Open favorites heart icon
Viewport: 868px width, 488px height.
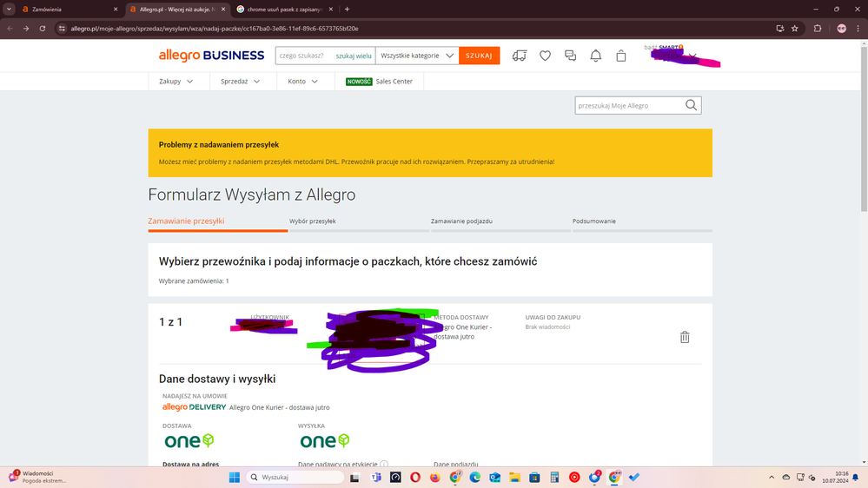tap(545, 56)
